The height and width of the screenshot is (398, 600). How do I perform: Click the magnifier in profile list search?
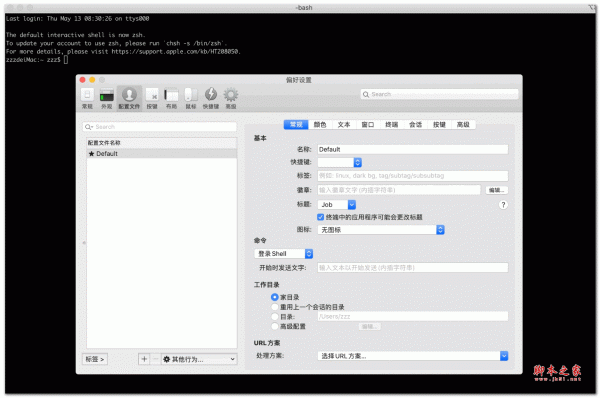(88, 127)
